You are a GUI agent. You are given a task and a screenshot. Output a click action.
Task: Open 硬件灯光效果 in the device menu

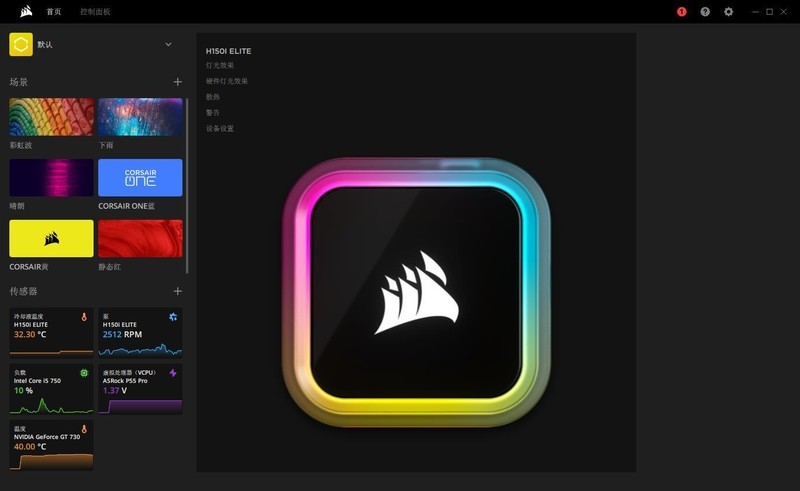pyautogui.click(x=227, y=81)
